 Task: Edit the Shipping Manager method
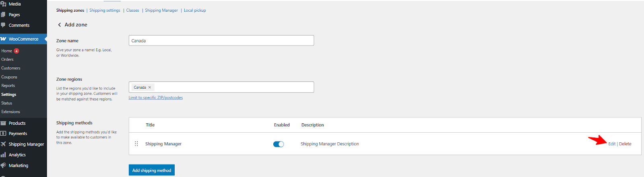coord(612,144)
